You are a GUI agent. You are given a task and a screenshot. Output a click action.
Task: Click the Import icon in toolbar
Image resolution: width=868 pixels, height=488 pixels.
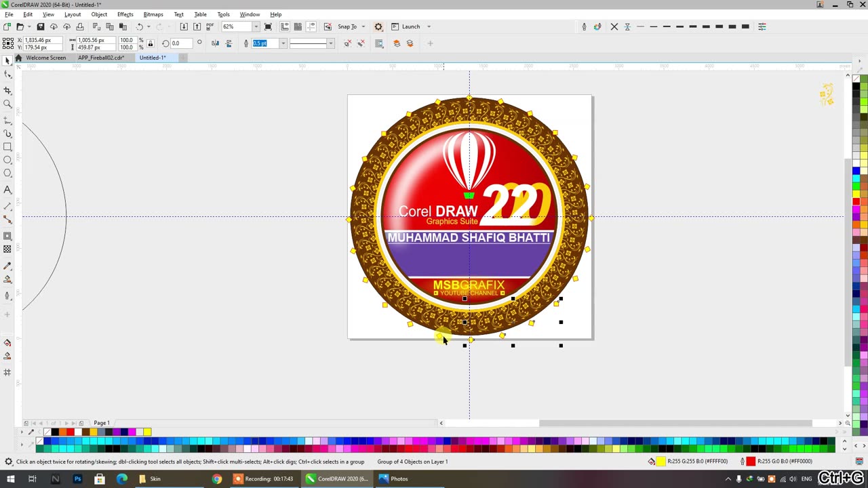(x=184, y=26)
